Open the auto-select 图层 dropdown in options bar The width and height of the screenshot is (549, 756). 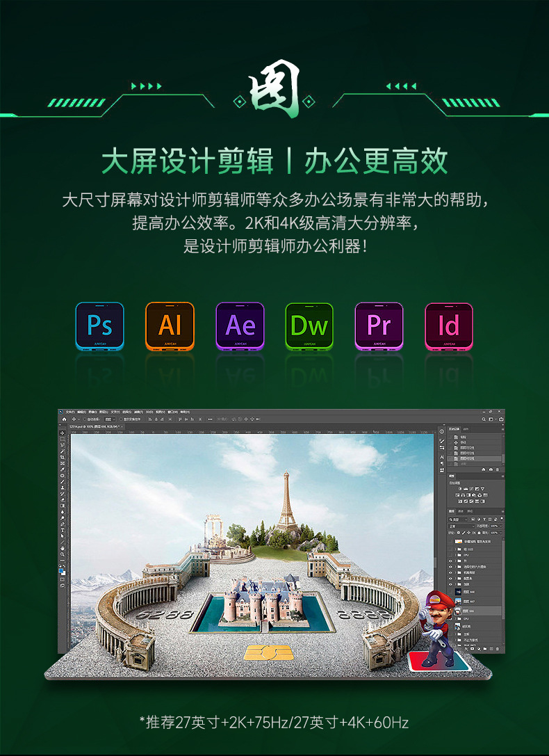click(110, 419)
